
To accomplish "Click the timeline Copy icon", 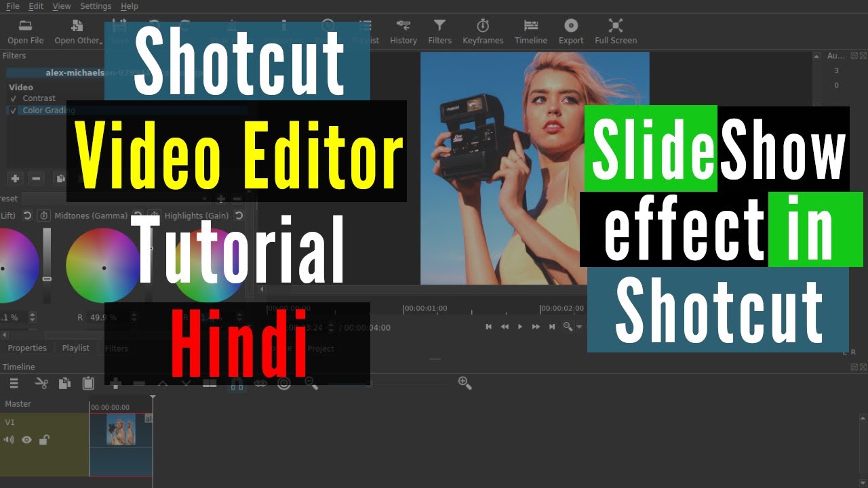I will pos(64,384).
